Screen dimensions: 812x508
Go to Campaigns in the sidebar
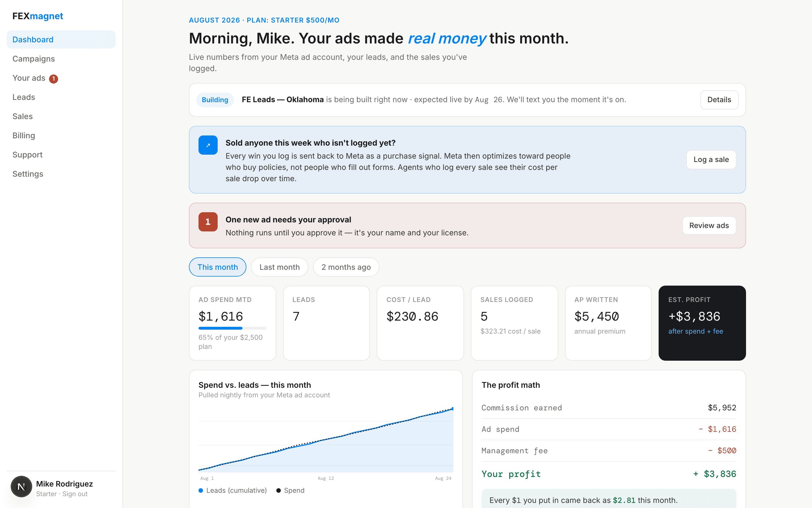point(61,59)
